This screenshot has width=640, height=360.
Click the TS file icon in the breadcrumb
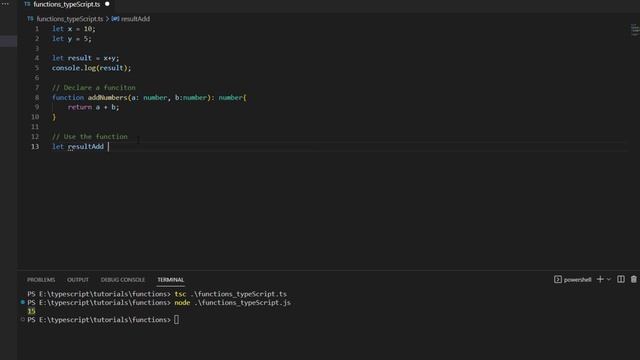pyautogui.click(x=30, y=19)
